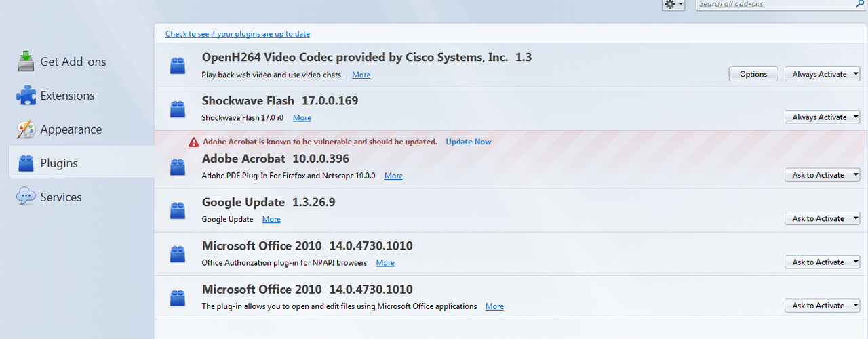Click the red vulnerability warning triangle icon
The image size is (868, 339).
tap(194, 142)
